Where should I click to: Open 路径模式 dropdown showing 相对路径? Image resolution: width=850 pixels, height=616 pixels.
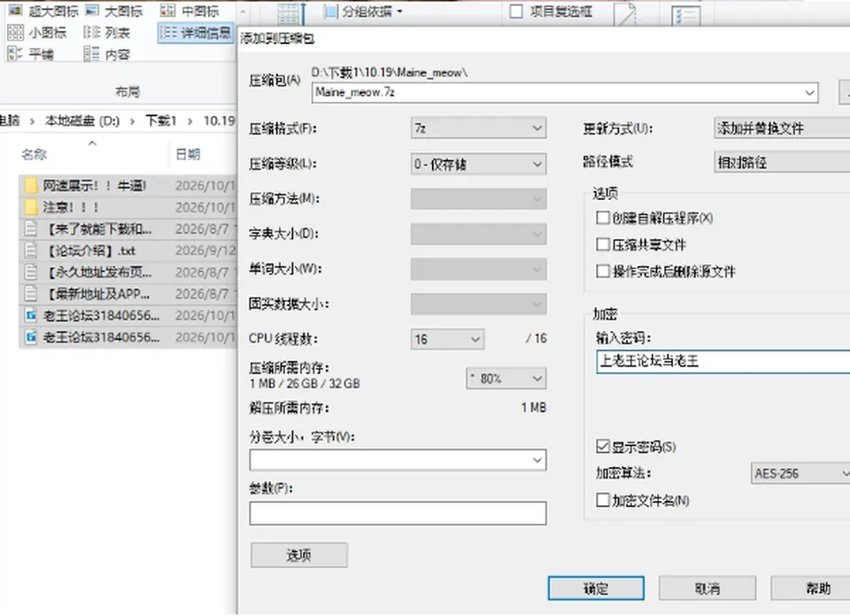click(x=782, y=162)
